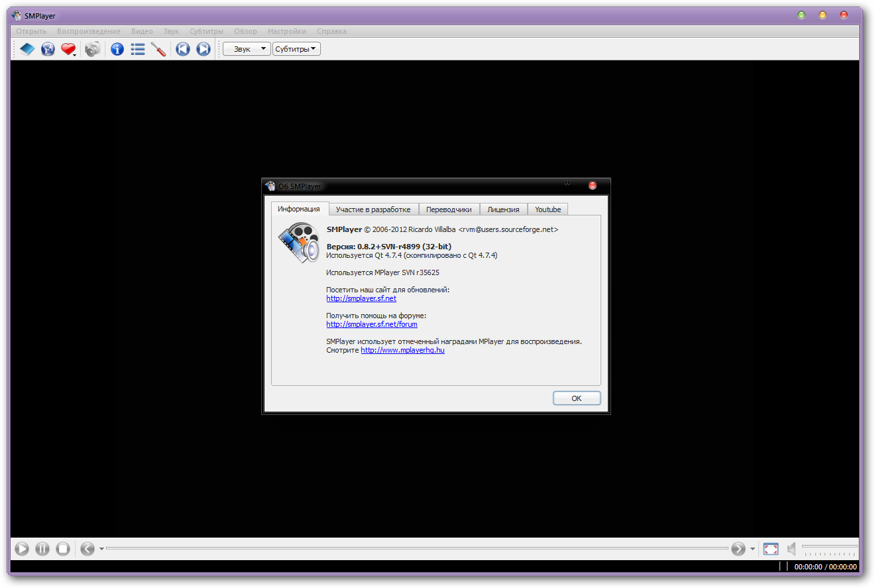The width and height of the screenshot is (875, 588).
Task: Switch to Участие в разработке tab
Action: [374, 209]
